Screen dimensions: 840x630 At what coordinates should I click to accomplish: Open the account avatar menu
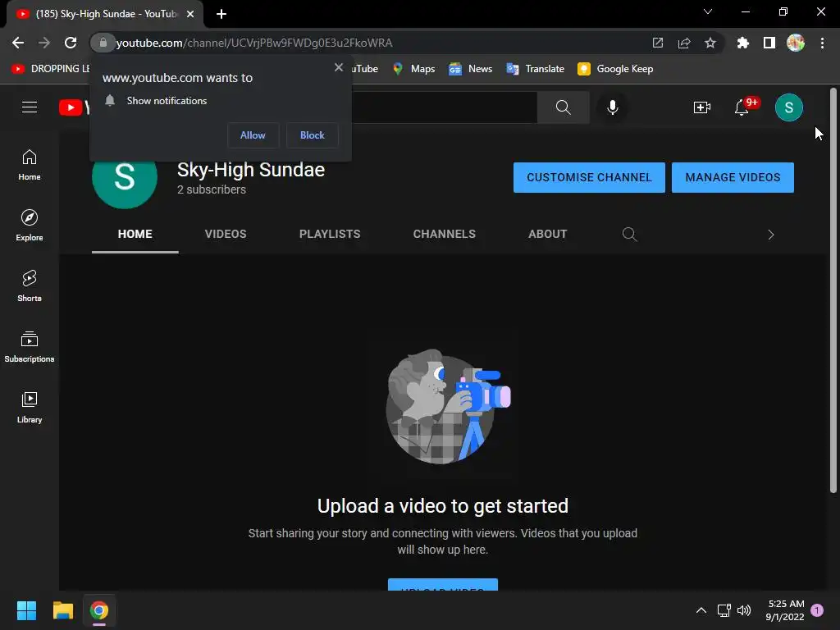pos(788,107)
